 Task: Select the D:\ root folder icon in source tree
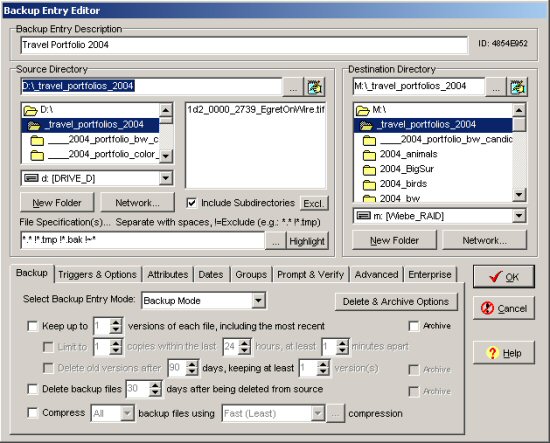[30, 110]
